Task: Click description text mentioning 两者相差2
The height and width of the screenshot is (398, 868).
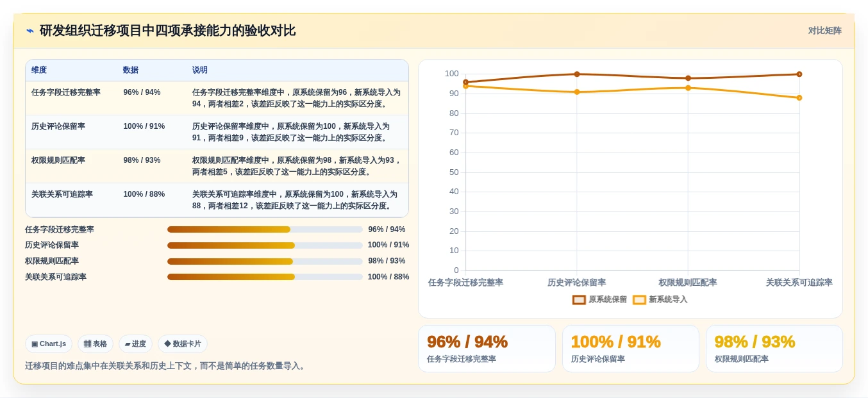Action: [297, 98]
